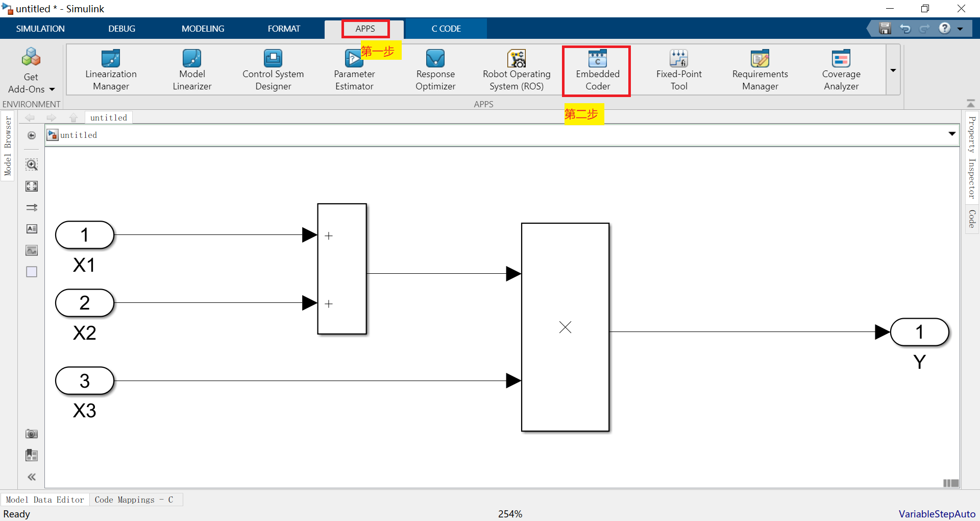Select the X3 inport block
The image size is (980, 521).
85,381
